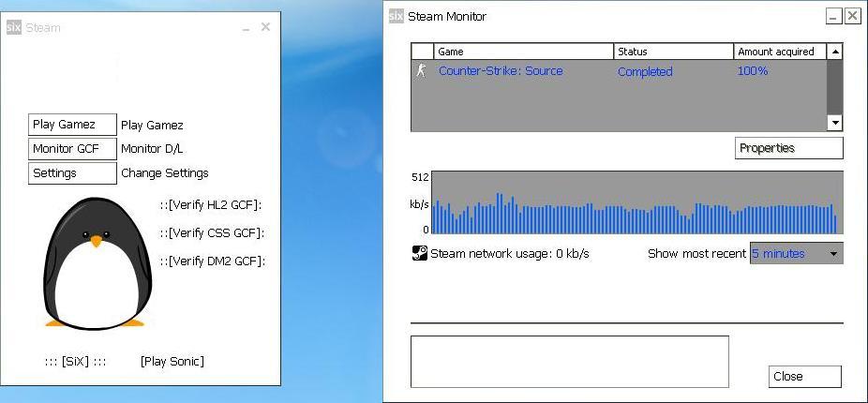Open the Properties button
Image resolution: width=868 pixels, height=403 pixels.
click(789, 148)
